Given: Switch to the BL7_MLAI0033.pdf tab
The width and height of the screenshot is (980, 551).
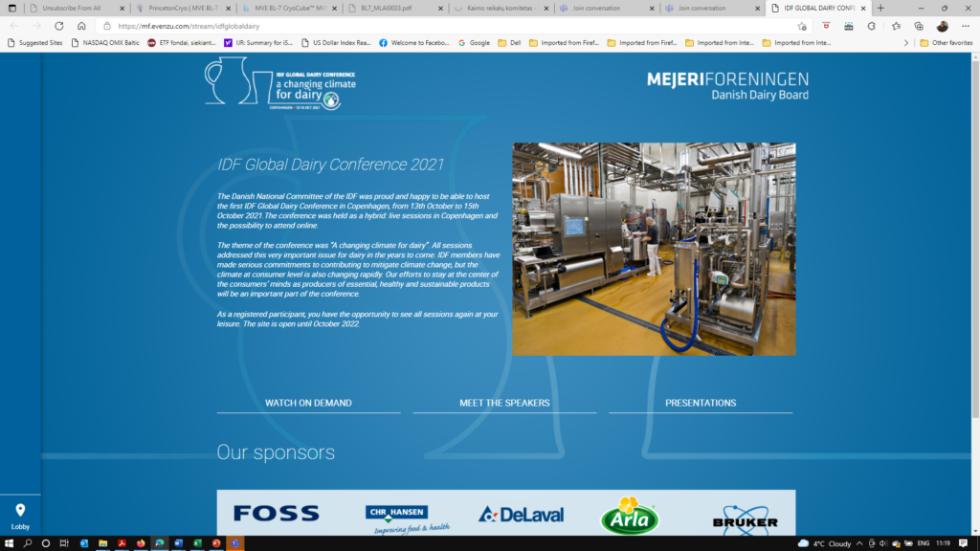Looking at the screenshot, I should [x=395, y=8].
